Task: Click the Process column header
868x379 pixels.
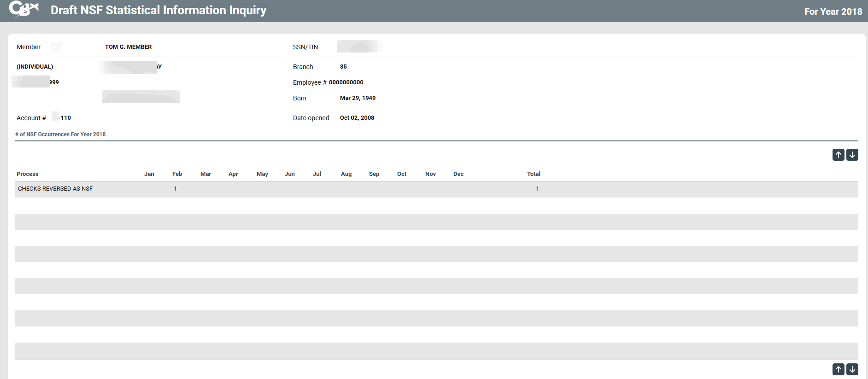Action: 28,174
